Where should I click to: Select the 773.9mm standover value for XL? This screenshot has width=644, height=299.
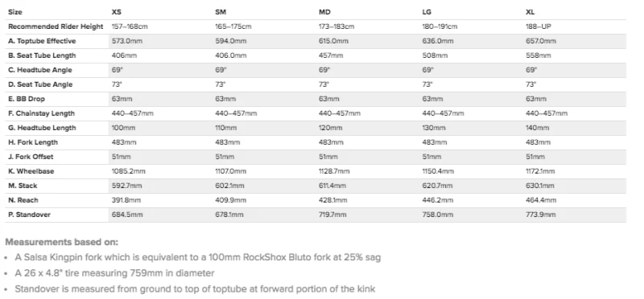click(540, 215)
